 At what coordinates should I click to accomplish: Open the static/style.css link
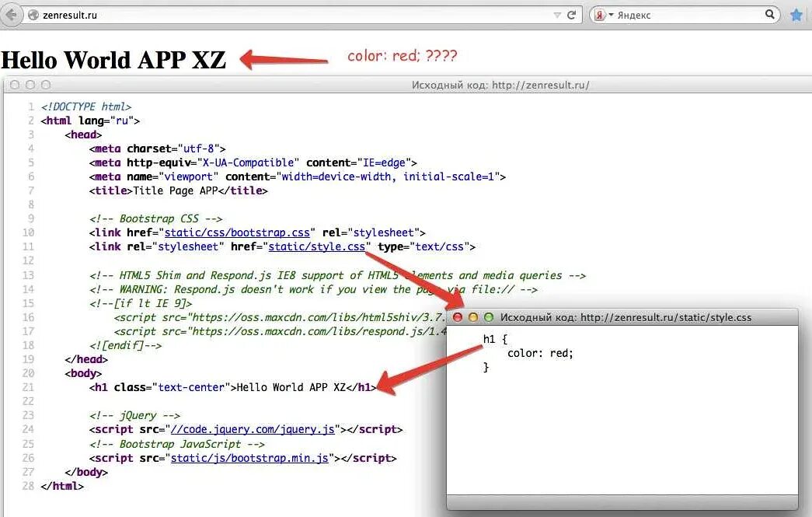[317, 246]
